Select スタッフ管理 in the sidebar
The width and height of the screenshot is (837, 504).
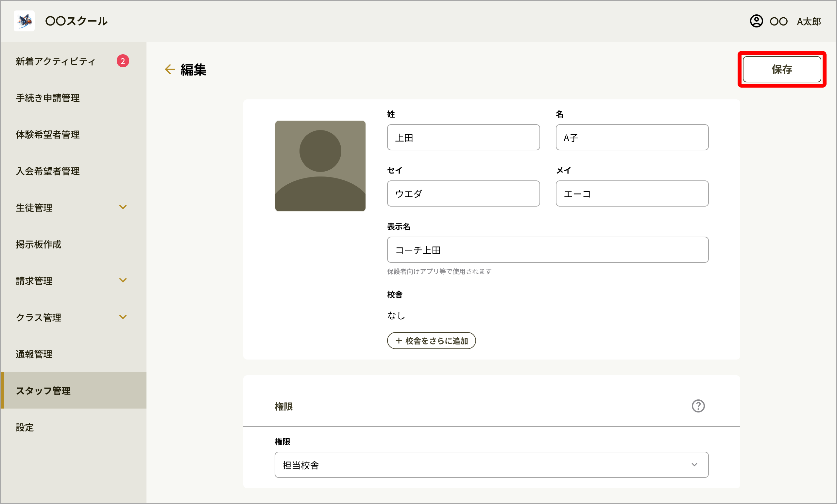click(73, 391)
